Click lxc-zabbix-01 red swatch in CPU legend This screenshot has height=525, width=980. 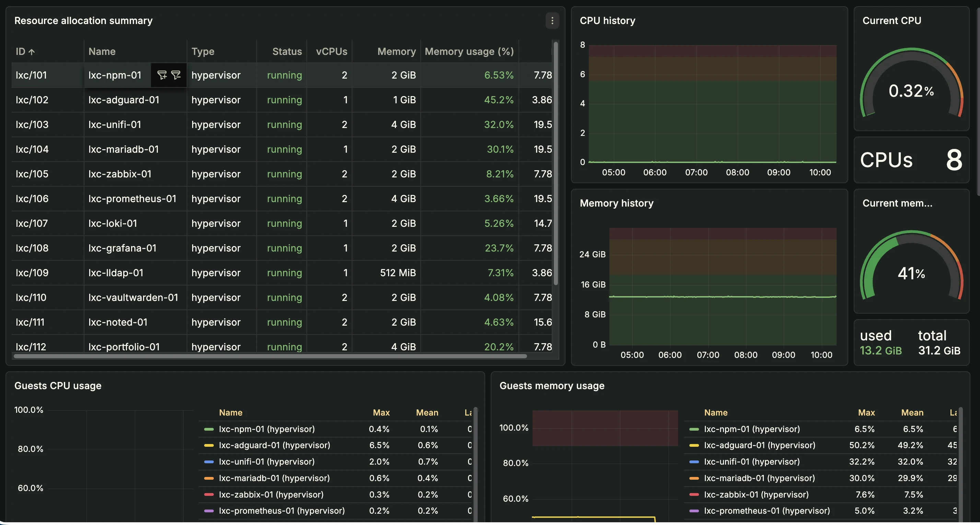[209, 494]
